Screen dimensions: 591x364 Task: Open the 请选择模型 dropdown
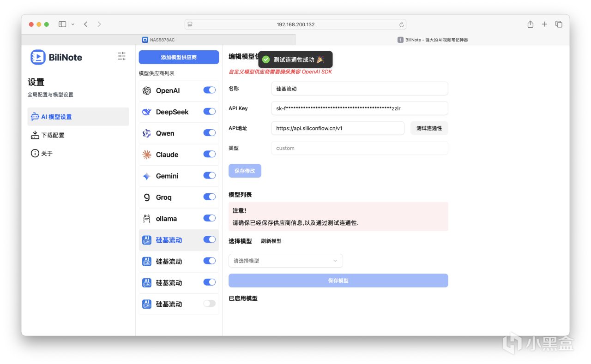click(286, 261)
